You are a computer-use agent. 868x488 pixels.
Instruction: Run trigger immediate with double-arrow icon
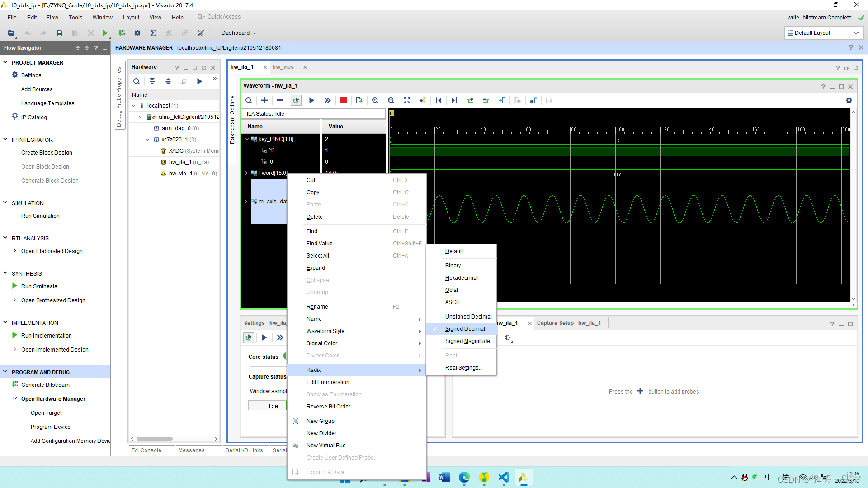point(328,100)
